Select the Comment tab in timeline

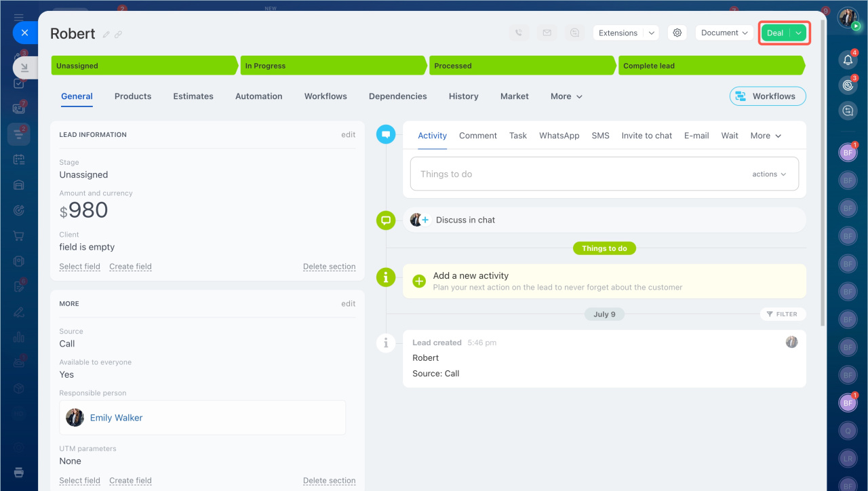pos(477,136)
